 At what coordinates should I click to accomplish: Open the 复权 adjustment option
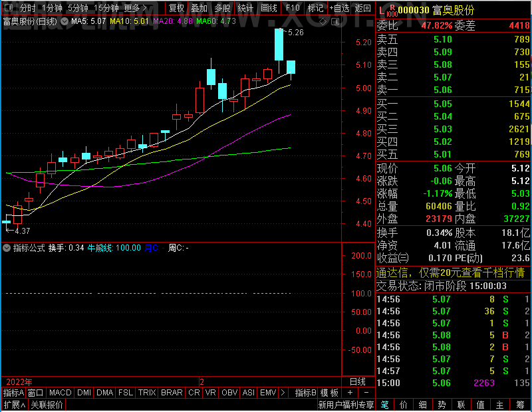[176, 8]
